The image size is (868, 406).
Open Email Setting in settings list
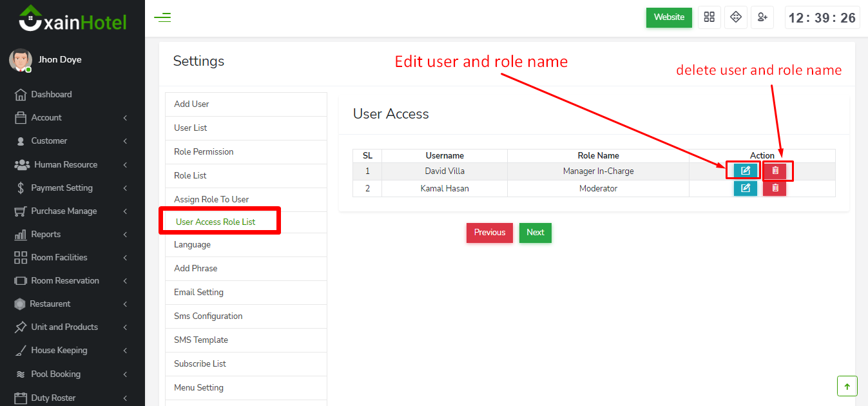198,292
